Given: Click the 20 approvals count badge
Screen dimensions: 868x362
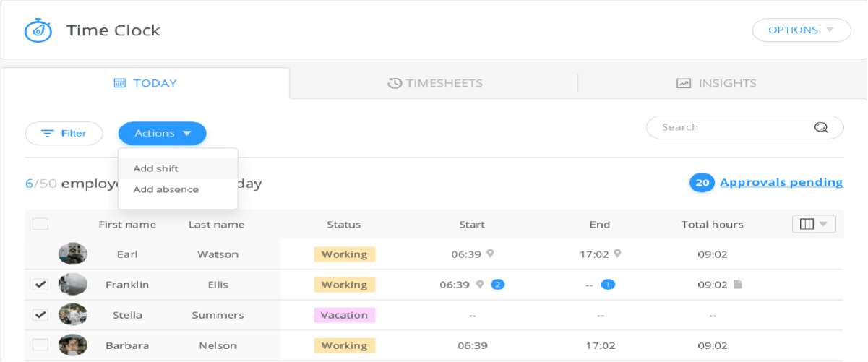Looking at the screenshot, I should pyautogui.click(x=701, y=183).
